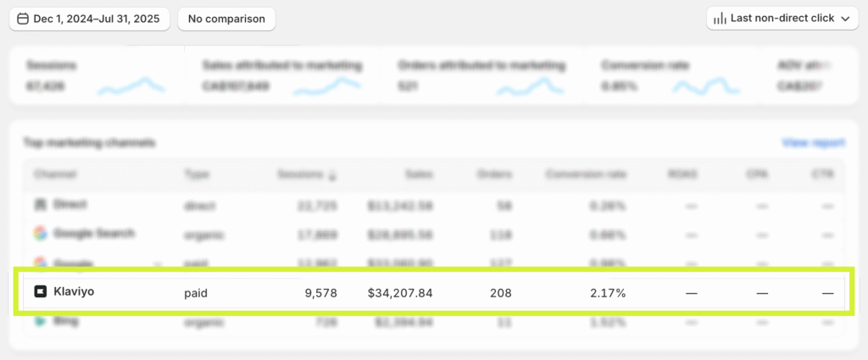This screenshot has width=868, height=360.
Task: Click the Google Search channel logo
Action: (40, 233)
